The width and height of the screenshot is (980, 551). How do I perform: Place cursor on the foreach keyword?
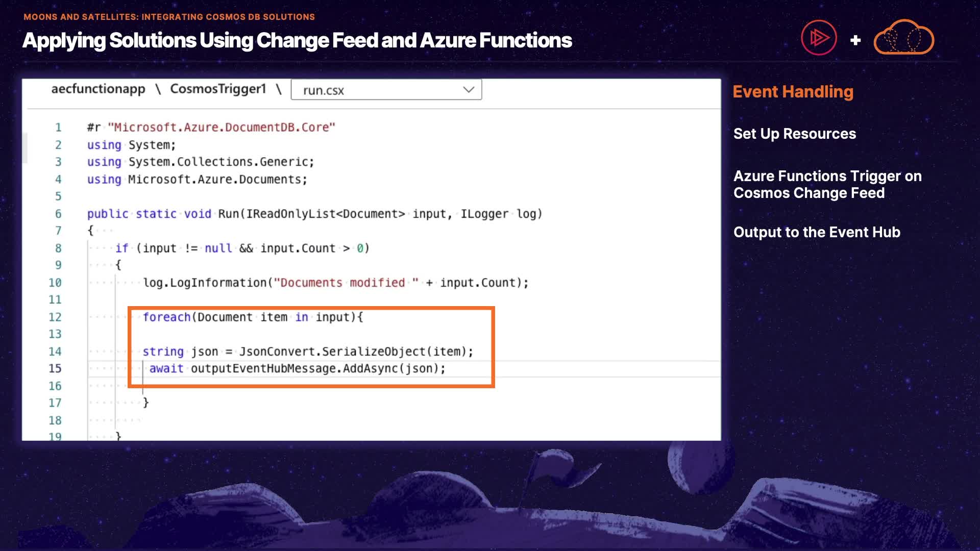pos(166,317)
